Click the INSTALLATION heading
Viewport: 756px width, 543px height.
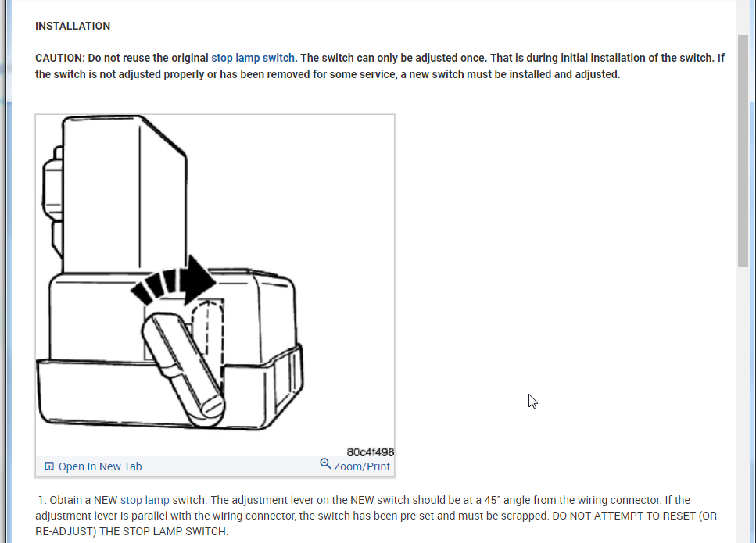73,26
